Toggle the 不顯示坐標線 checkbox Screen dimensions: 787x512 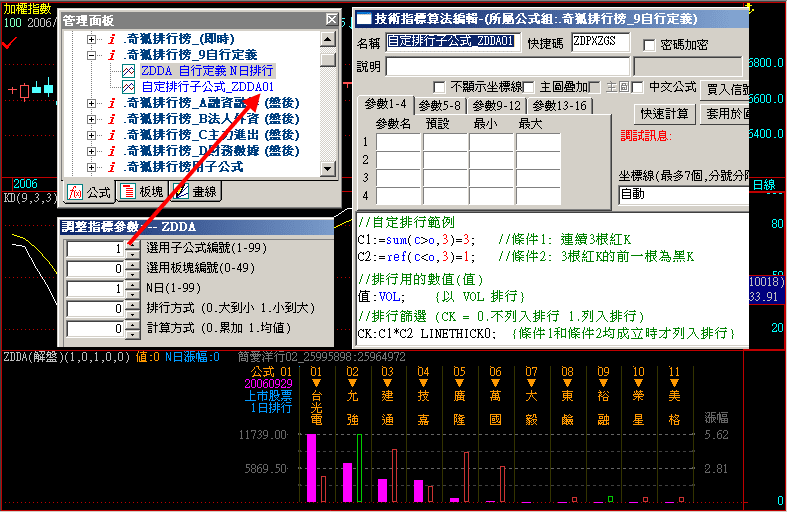tap(439, 87)
